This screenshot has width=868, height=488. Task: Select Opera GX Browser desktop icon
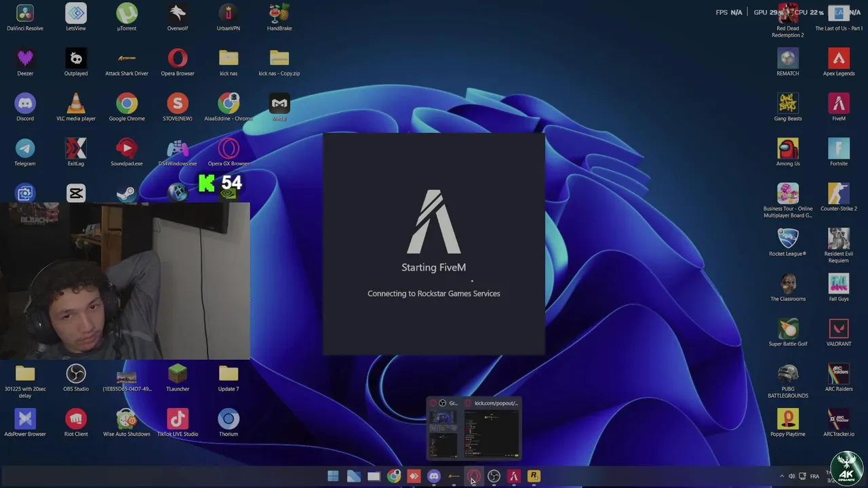coord(229,152)
